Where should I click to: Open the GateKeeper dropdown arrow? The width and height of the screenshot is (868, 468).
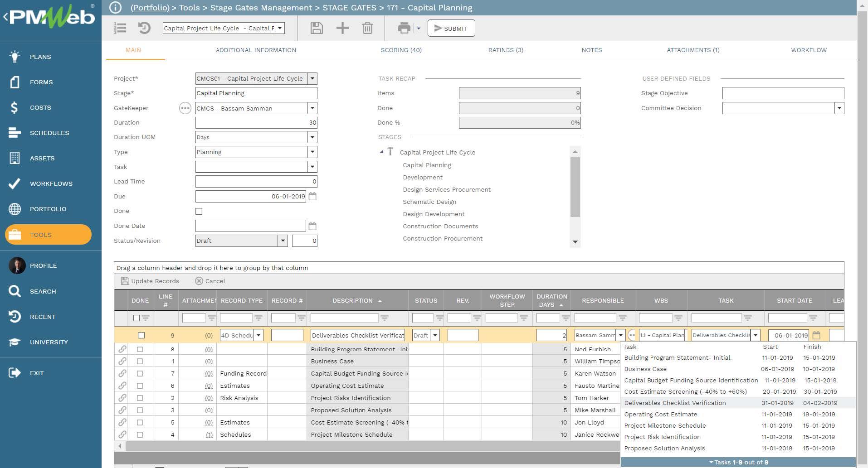tap(312, 108)
